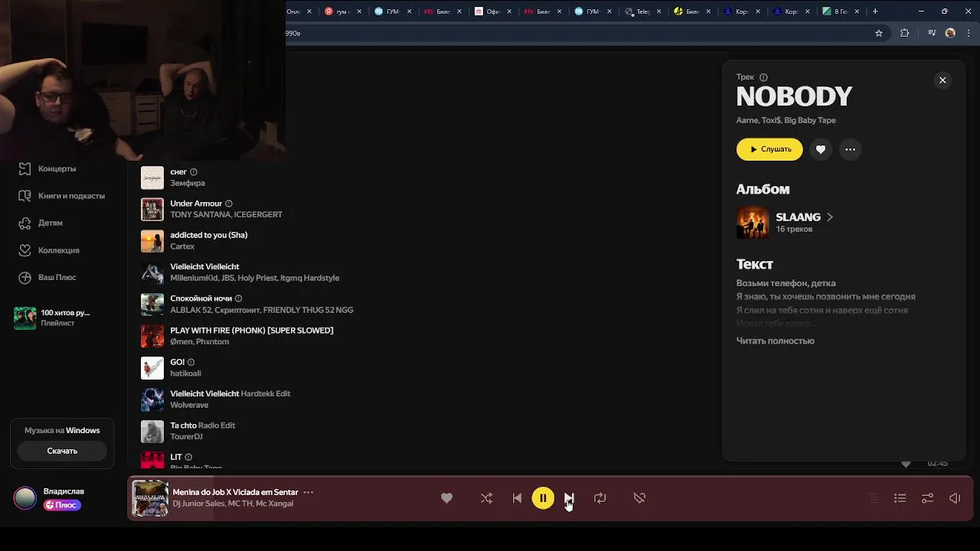The width and height of the screenshot is (980, 551).
Task: Click the cover art of GOI
Action: tap(152, 367)
